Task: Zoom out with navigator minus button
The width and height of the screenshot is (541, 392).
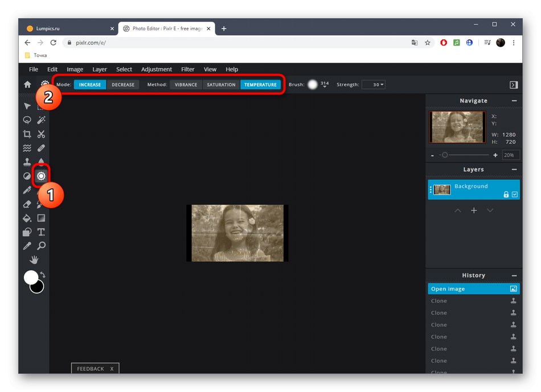Action: pos(432,155)
